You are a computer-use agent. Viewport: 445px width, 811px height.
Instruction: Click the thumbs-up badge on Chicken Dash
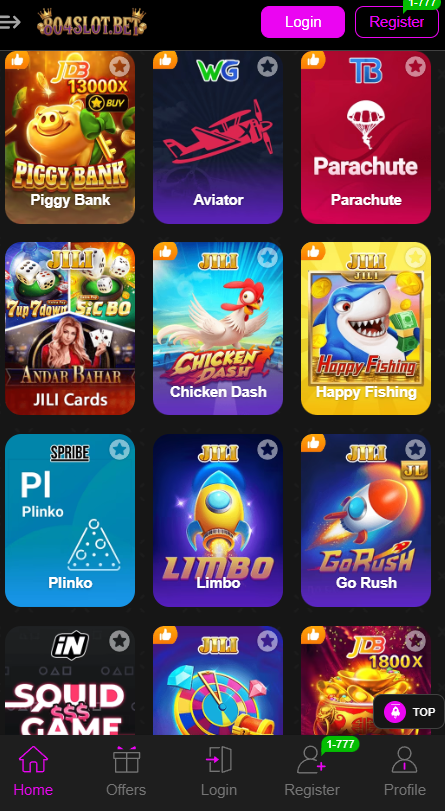coord(165,252)
